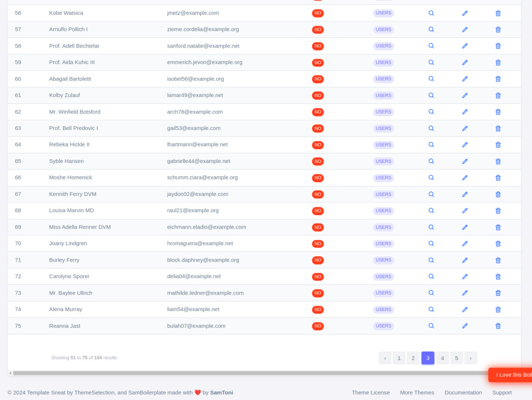This screenshot has width=532, height=400.
Task: Edit user Prof. Bell Predovic I
Action: 465,128
